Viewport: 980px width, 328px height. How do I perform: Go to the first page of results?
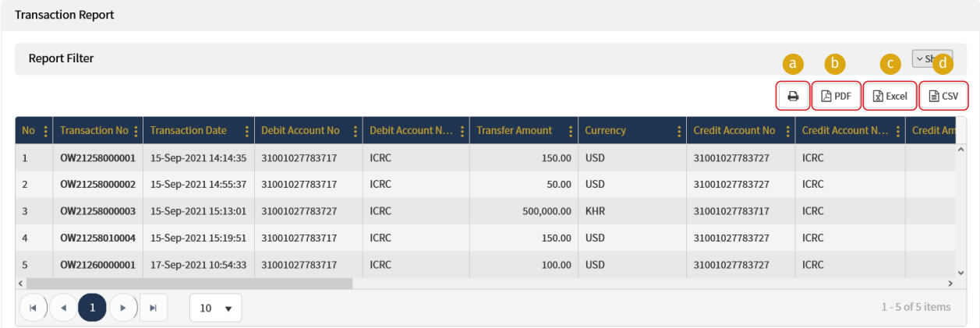pyautogui.click(x=33, y=308)
